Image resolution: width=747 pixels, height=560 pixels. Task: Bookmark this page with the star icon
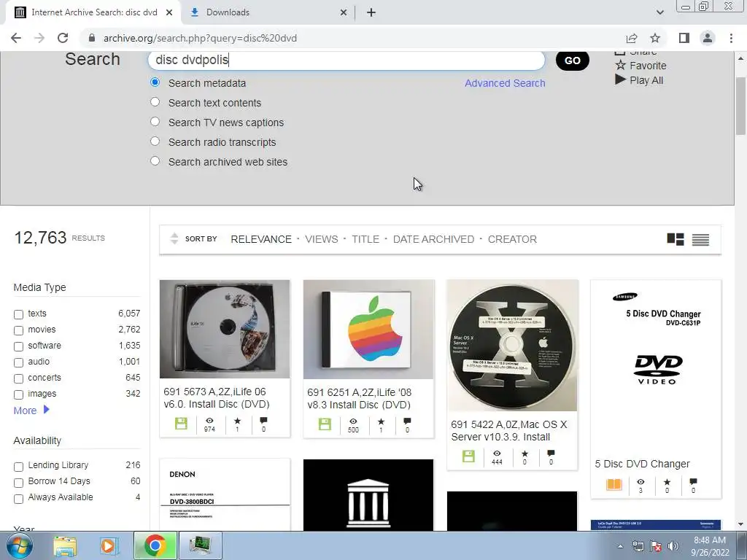point(655,38)
